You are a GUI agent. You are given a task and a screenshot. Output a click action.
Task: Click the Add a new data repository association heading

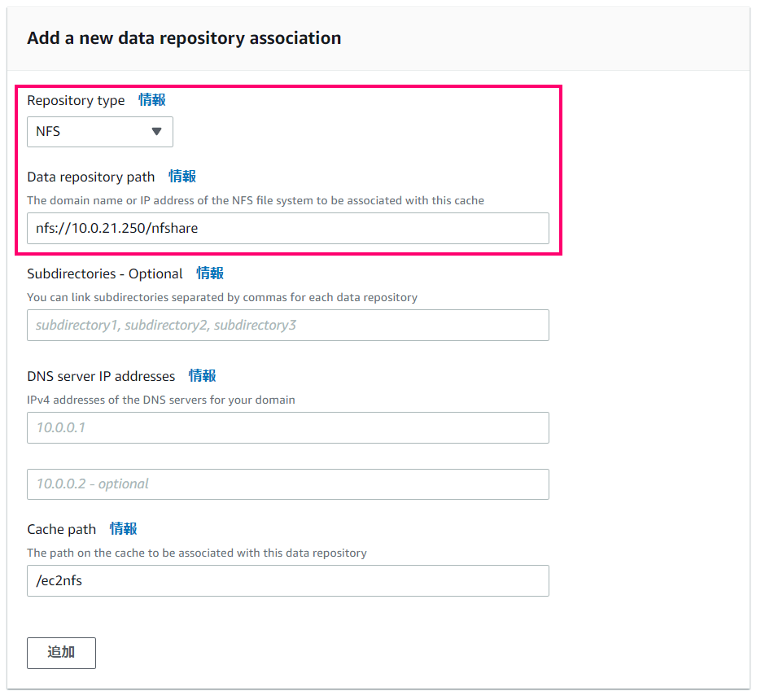pyautogui.click(x=184, y=38)
